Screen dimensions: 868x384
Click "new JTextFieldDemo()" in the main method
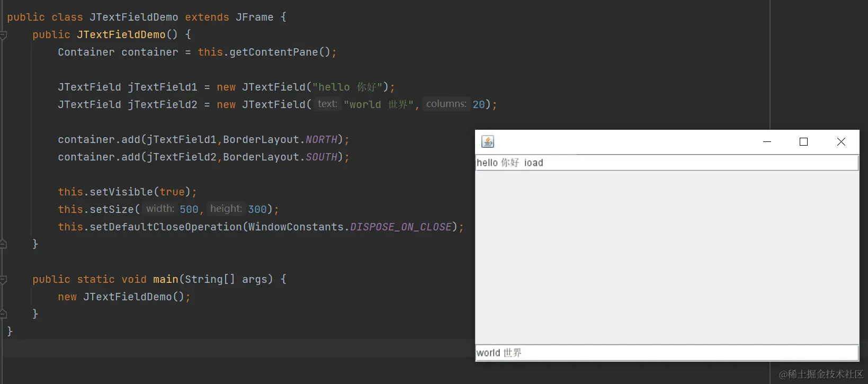pyautogui.click(x=121, y=297)
